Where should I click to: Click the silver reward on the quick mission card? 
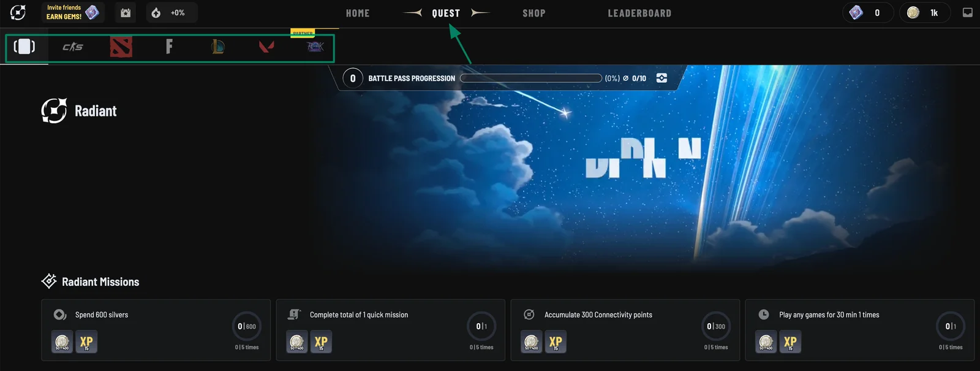click(296, 342)
